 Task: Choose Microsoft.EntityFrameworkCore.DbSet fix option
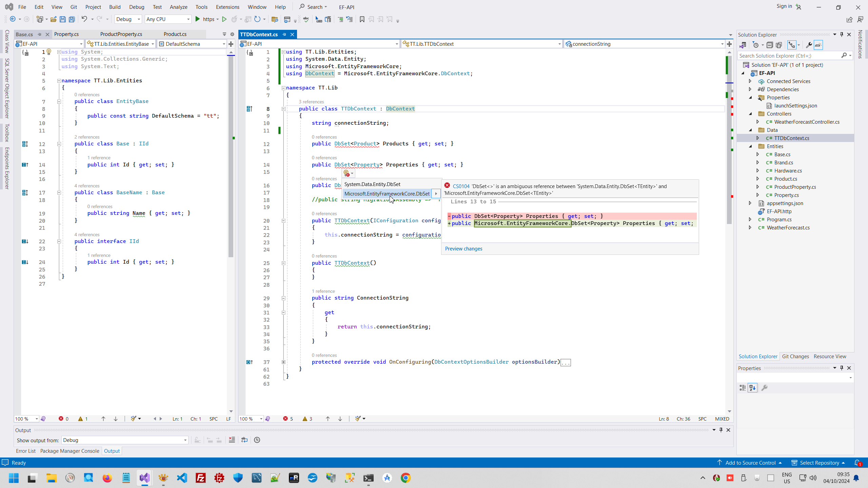coord(387,194)
